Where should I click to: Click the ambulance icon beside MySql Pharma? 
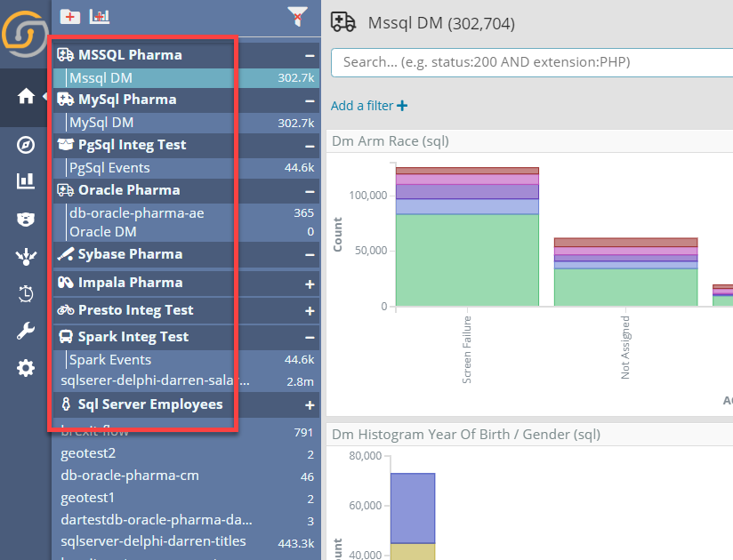coord(66,100)
